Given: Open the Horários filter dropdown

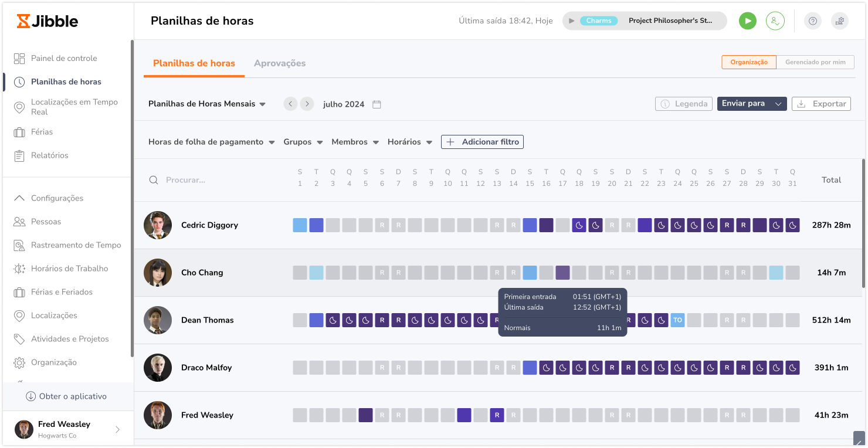Looking at the screenshot, I should 410,142.
